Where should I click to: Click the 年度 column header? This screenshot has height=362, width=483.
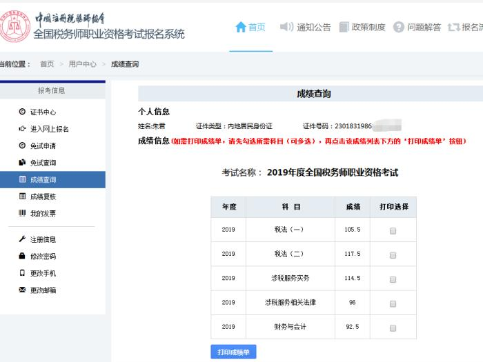point(229,207)
